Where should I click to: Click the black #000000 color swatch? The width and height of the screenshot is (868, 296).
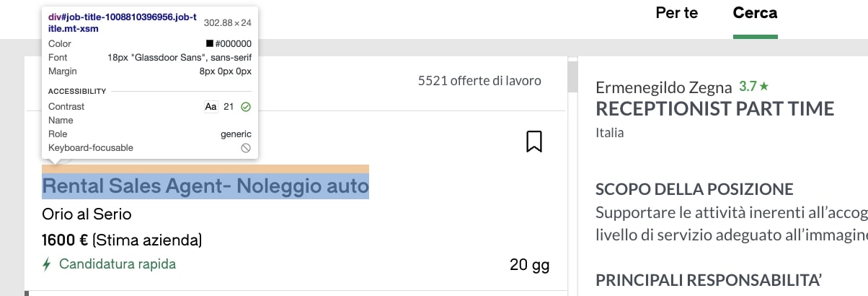click(210, 44)
